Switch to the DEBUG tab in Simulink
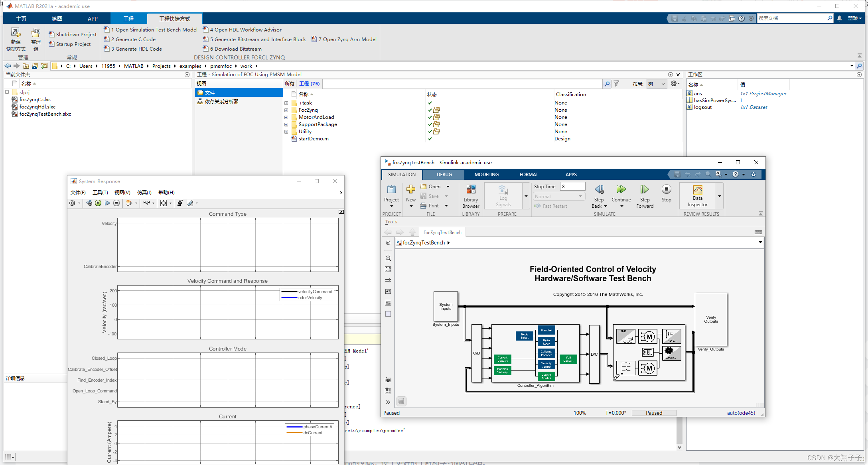This screenshot has width=868, height=465. pos(444,174)
